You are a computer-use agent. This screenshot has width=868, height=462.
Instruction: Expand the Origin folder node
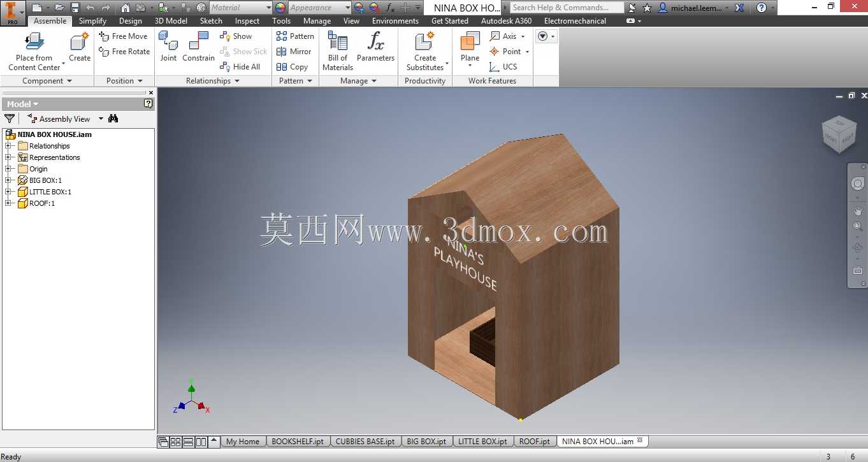pos(8,169)
